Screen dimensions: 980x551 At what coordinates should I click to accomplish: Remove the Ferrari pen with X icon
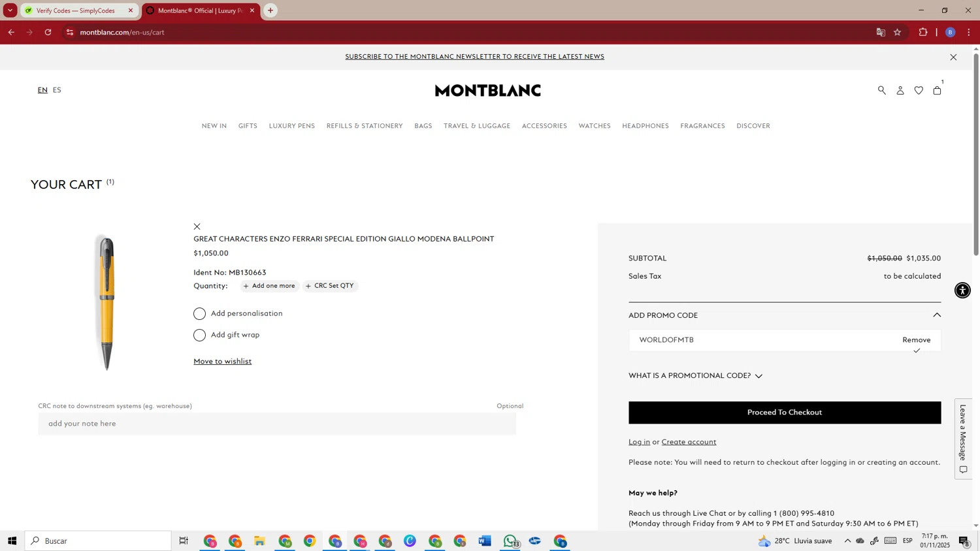(197, 227)
